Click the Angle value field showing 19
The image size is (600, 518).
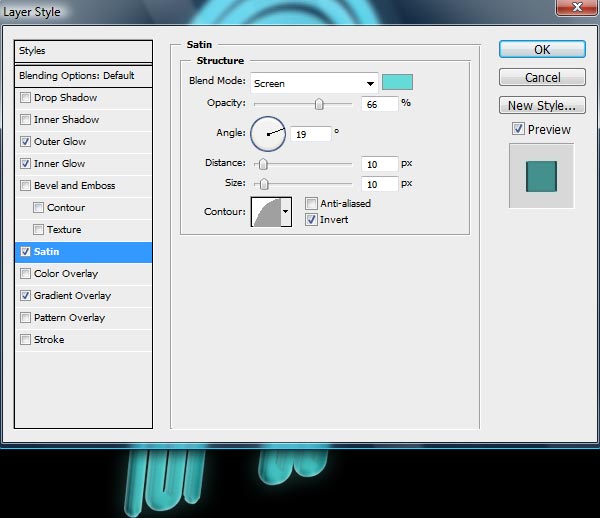pos(310,134)
